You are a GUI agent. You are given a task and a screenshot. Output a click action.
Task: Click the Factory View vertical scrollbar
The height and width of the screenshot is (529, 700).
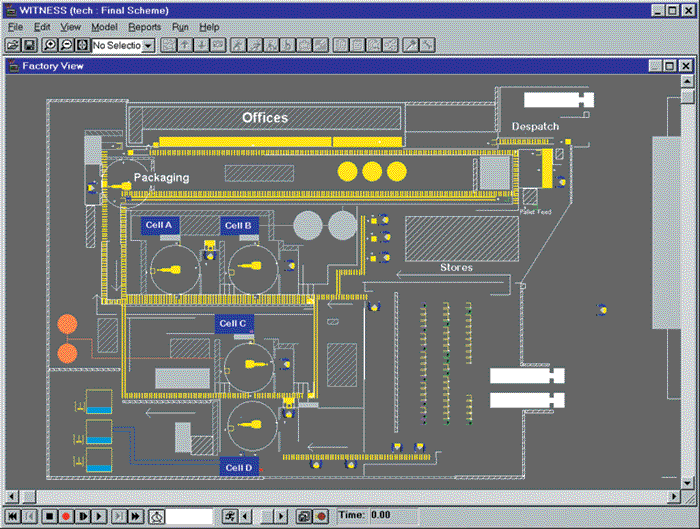click(x=687, y=290)
